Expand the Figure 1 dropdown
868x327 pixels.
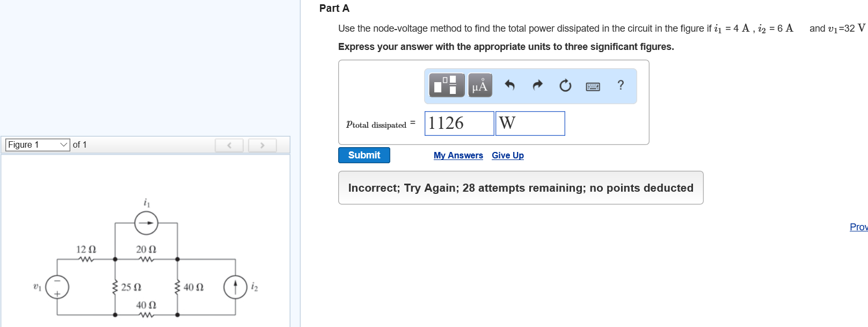click(x=38, y=145)
